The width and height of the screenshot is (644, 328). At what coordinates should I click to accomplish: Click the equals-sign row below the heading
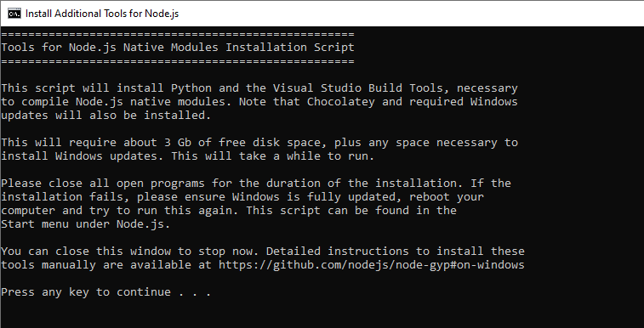[178, 61]
